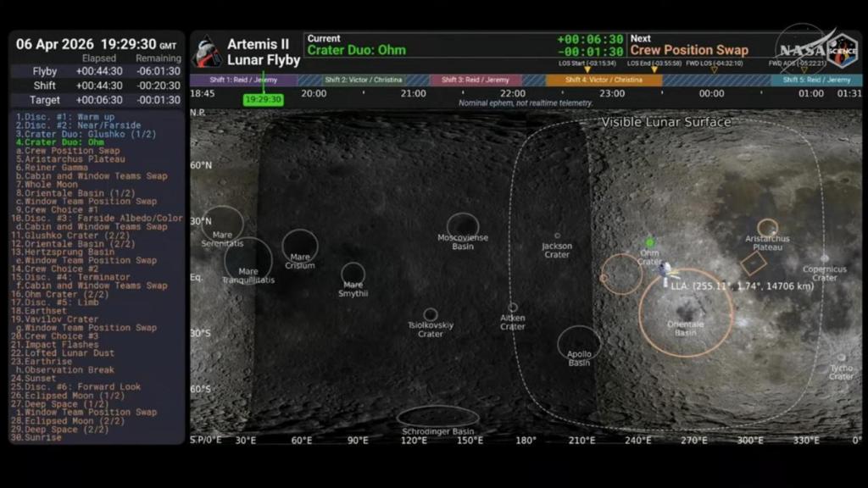Click the Target elapsed/remaining row
The width and height of the screenshot is (868, 488).
tap(97, 100)
